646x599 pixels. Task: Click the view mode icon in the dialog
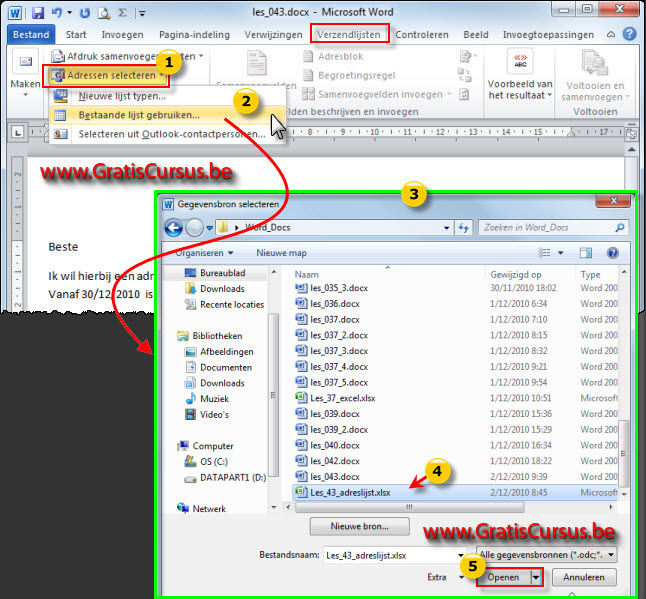click(545, 253)
